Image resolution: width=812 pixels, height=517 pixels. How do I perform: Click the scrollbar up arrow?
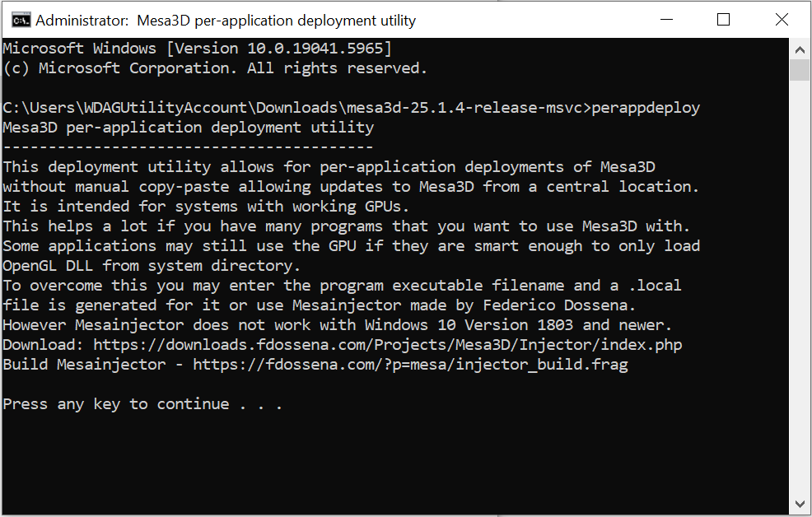pos(800,49)
